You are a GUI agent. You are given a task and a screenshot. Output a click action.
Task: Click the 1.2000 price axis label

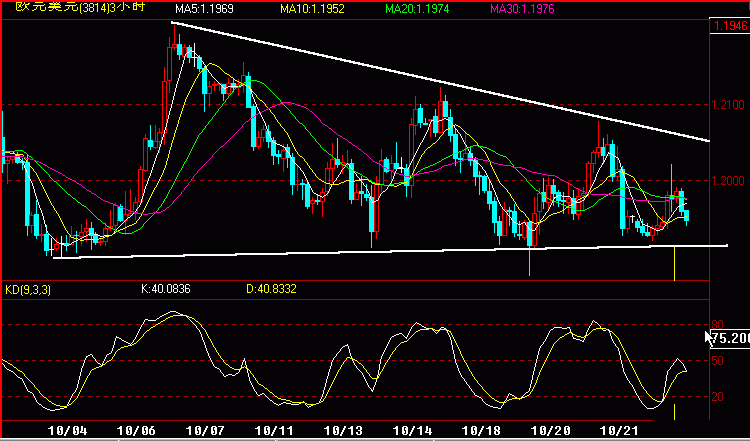click(x=728, y=181)
